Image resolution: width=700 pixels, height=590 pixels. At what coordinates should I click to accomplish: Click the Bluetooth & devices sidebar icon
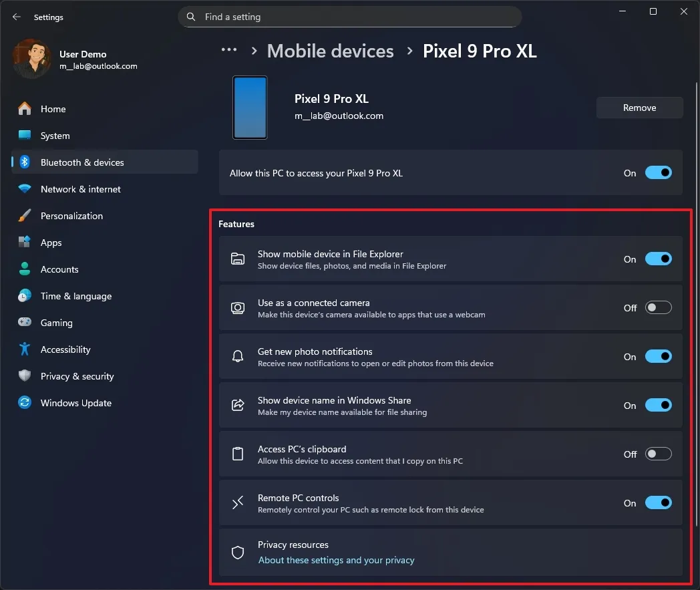pos(25,162)
